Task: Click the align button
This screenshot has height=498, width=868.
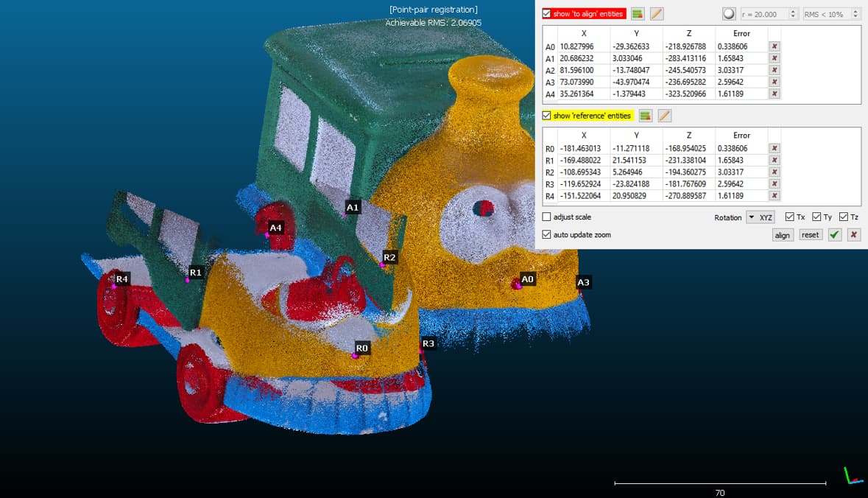Action: click(782, 235)
